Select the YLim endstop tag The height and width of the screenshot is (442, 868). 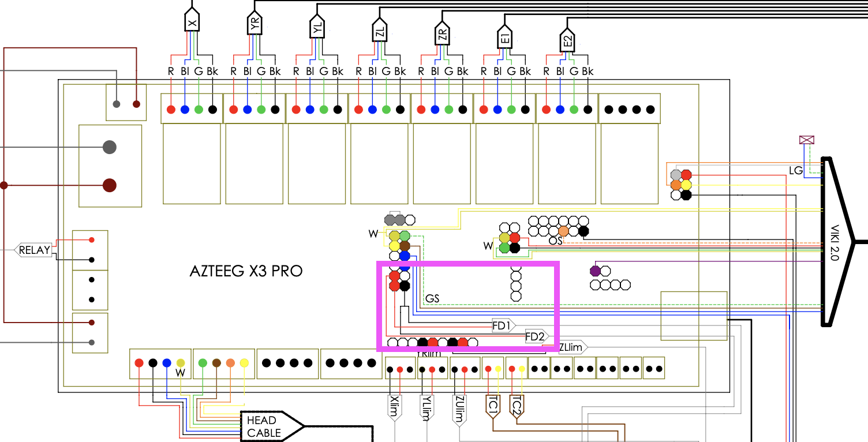(426, 407)
